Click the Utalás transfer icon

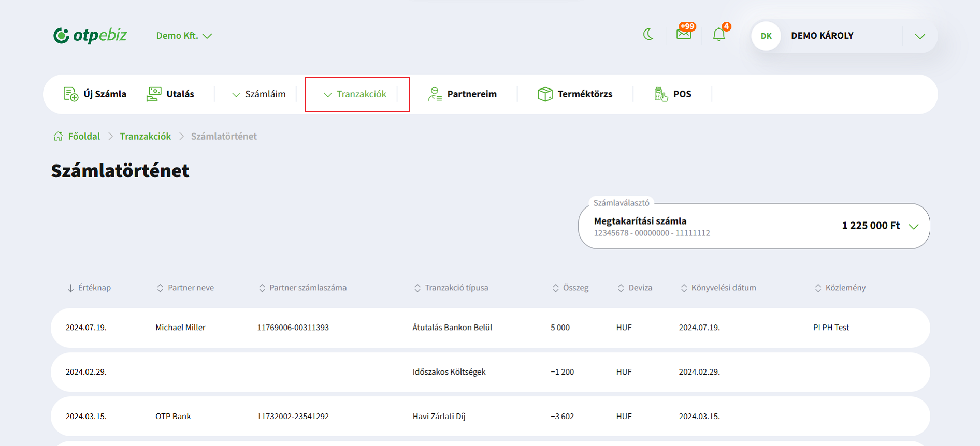pyautogui.click(x=154, y=94)
